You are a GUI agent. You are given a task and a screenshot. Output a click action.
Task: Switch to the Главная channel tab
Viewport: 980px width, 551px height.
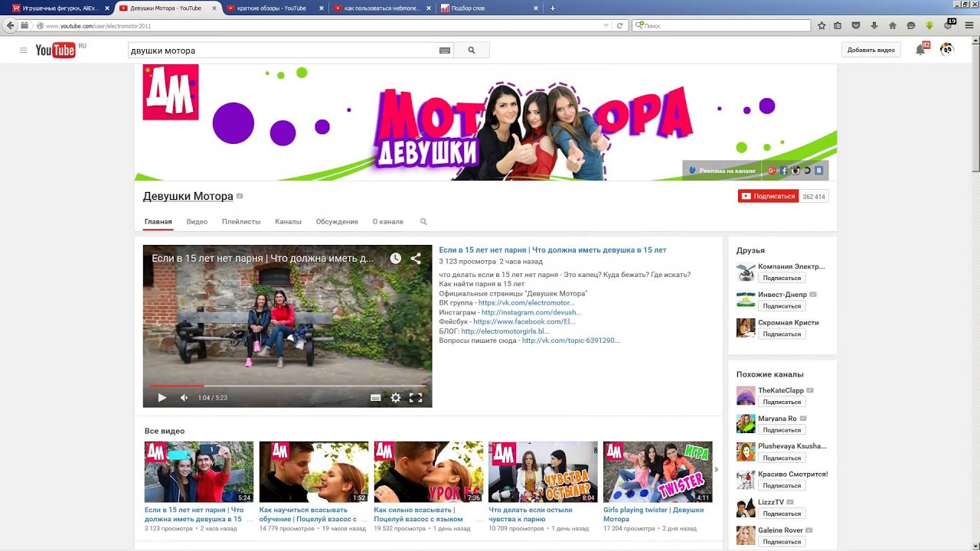[x=158, y=222]
